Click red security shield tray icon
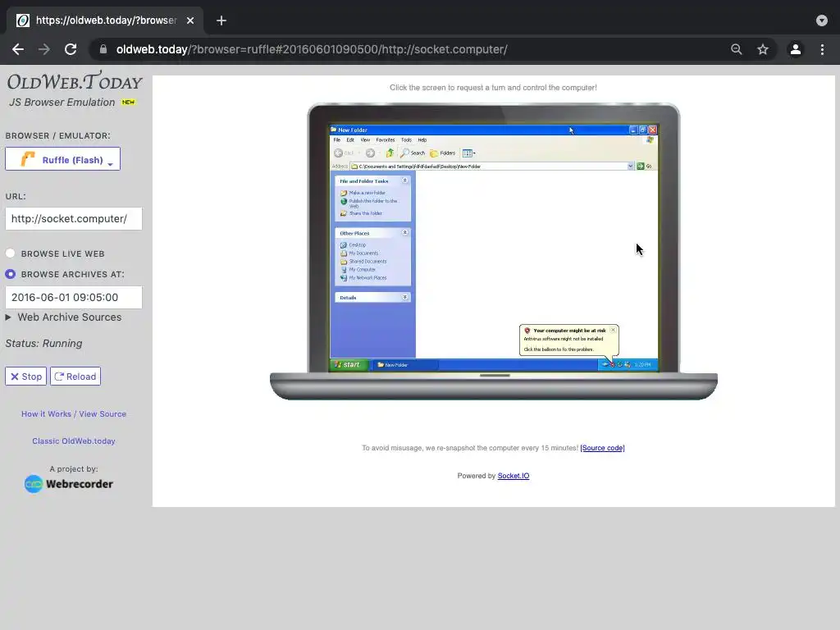Image resolution: width=840 pixels, height=630 pixels. [x=612, y=365]
